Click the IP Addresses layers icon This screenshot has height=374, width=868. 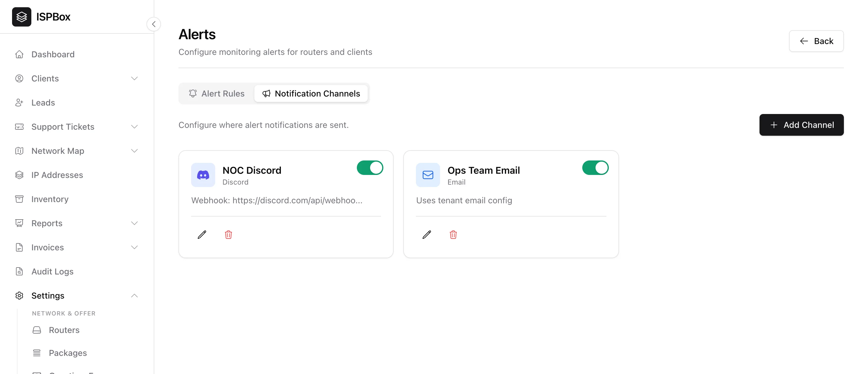(x=19, y=175)
